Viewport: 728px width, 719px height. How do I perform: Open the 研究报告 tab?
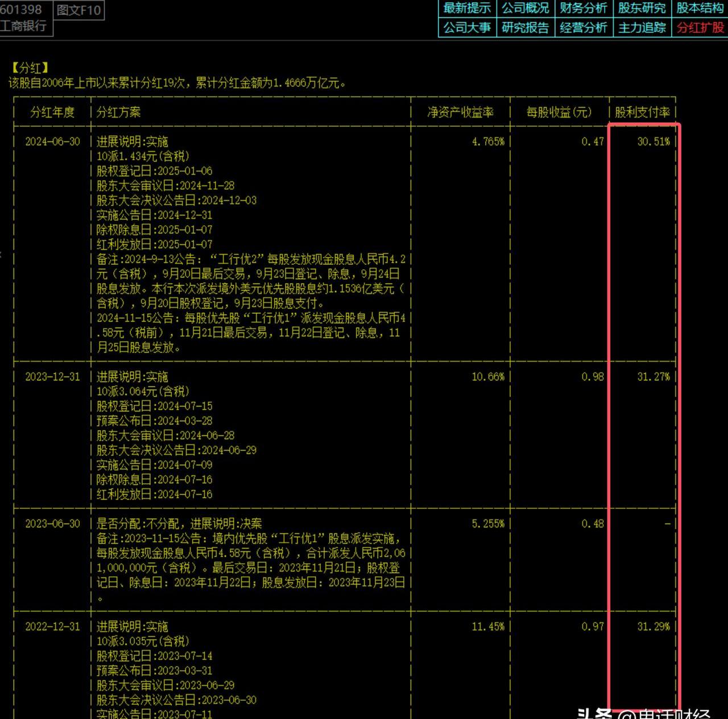[525, 27]
